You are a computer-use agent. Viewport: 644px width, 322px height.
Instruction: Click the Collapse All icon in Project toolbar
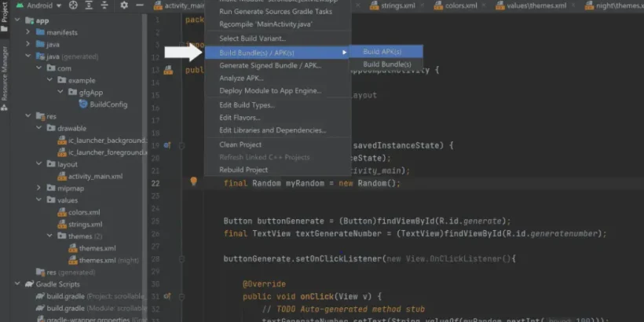[104, 5]
